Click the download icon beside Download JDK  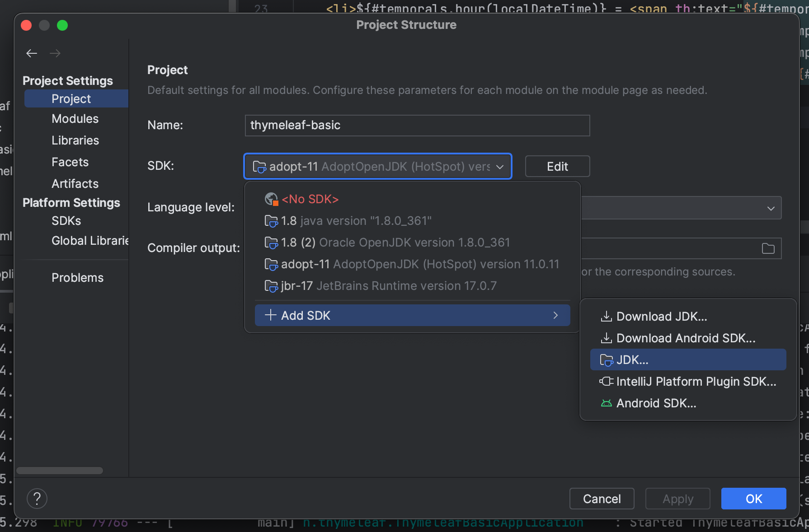pos(606,316)
